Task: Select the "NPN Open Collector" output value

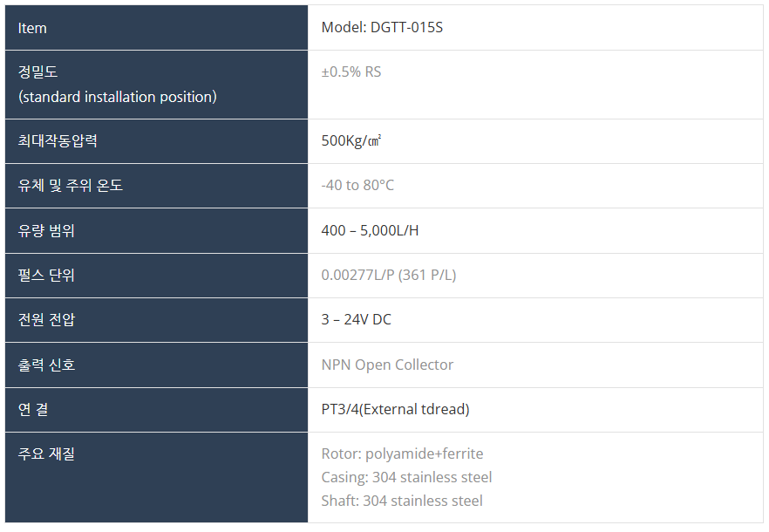Action: click(387, 365)
